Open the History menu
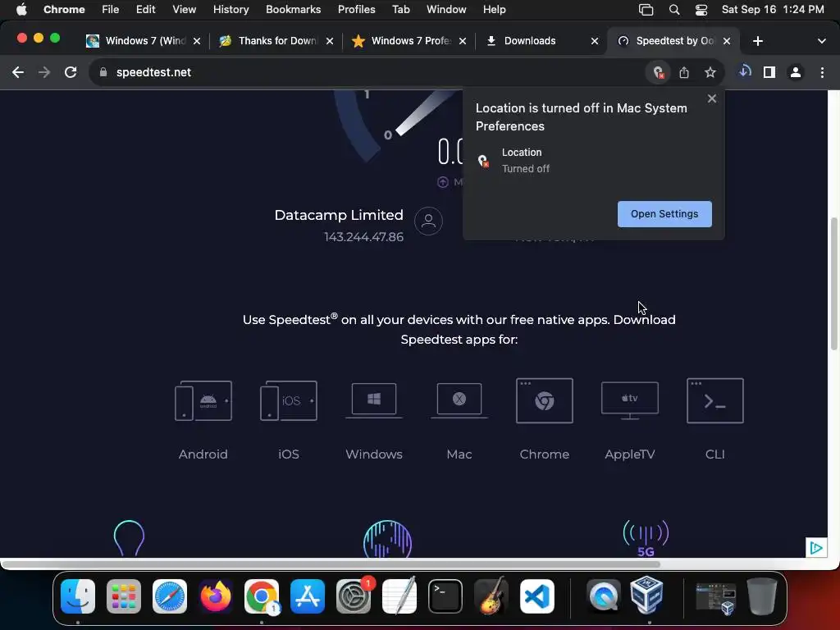Screen dimensions: 840x630 [231, 10]
